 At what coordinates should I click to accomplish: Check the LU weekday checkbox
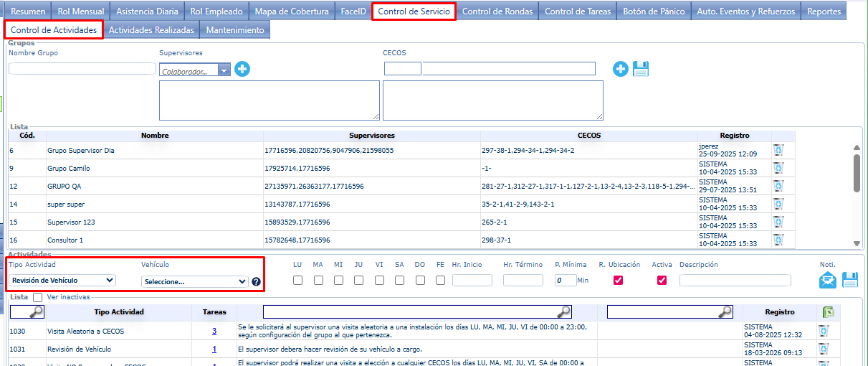(x=297, y=281)
